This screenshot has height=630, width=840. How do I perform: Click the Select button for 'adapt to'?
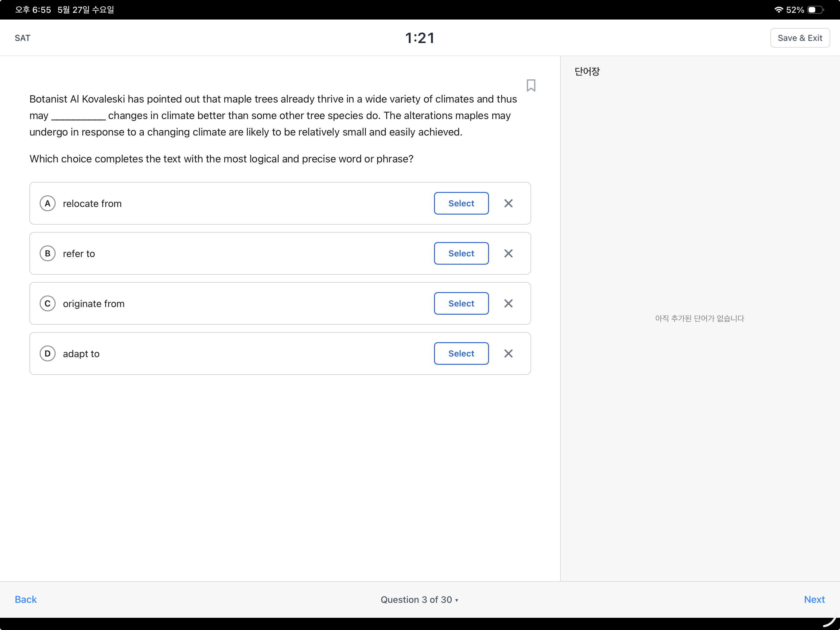point(461,353)
